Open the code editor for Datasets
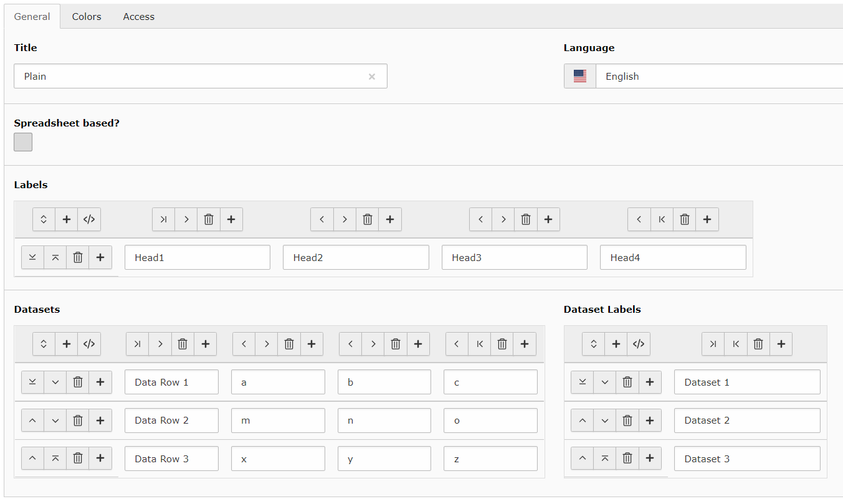 click(x=89, y=344)
